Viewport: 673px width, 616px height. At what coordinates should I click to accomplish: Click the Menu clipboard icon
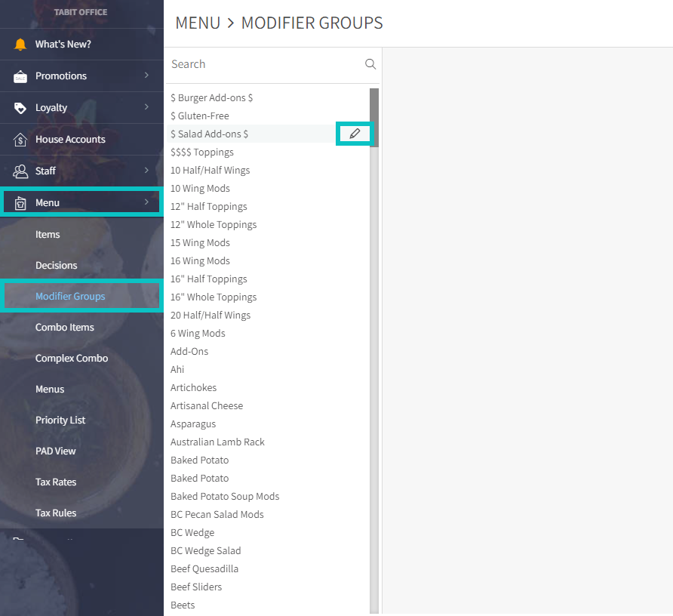click(x=20, y=203)
